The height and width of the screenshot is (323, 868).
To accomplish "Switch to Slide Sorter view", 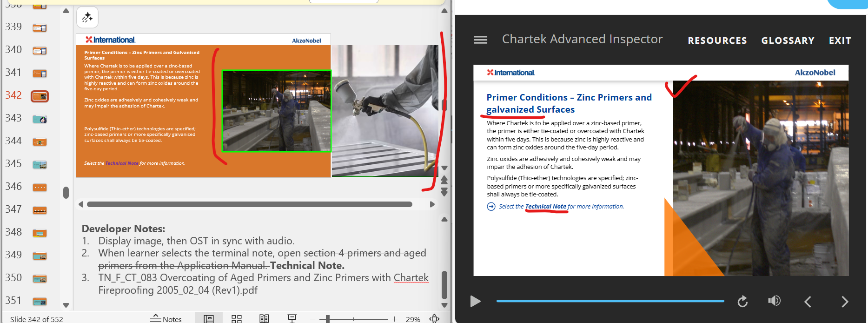I will click(x=237, y=319).
